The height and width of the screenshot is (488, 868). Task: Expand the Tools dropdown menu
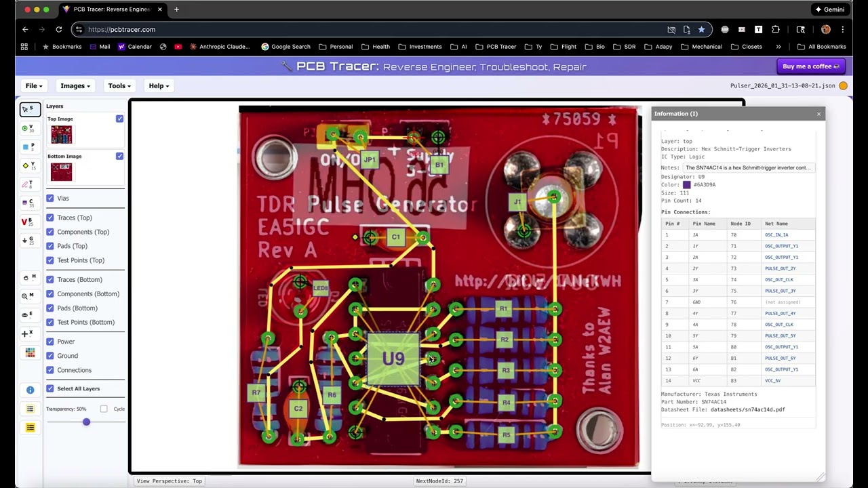coord(119,86)
